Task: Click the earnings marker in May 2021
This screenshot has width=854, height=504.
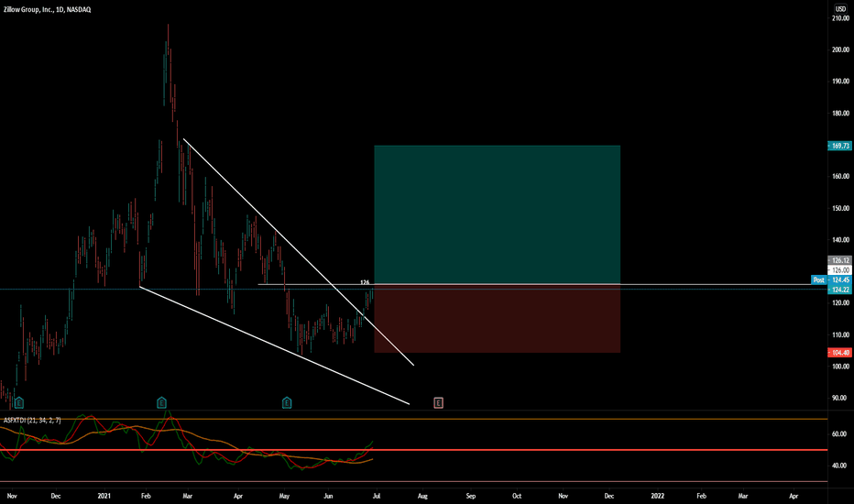Action: click(x=287, y=403)
